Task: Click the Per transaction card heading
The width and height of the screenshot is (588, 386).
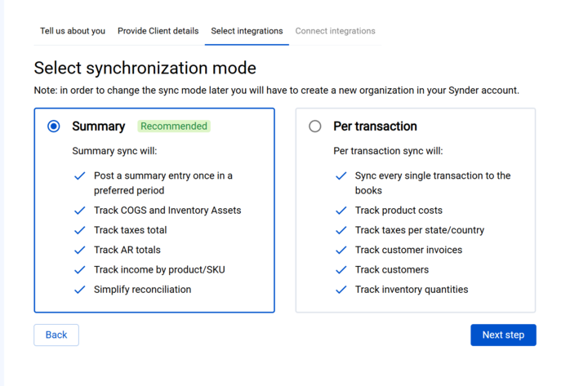Action: click(x=375, y=126)
